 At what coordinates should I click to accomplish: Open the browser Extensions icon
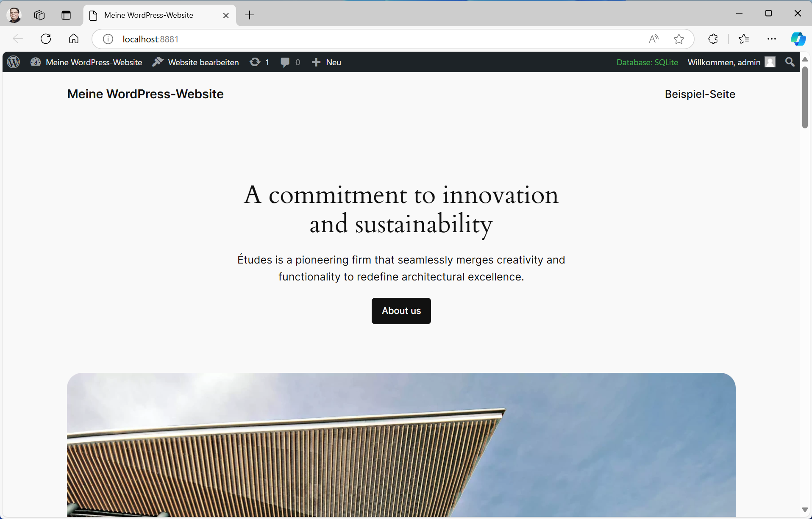[x=713, y=39]
